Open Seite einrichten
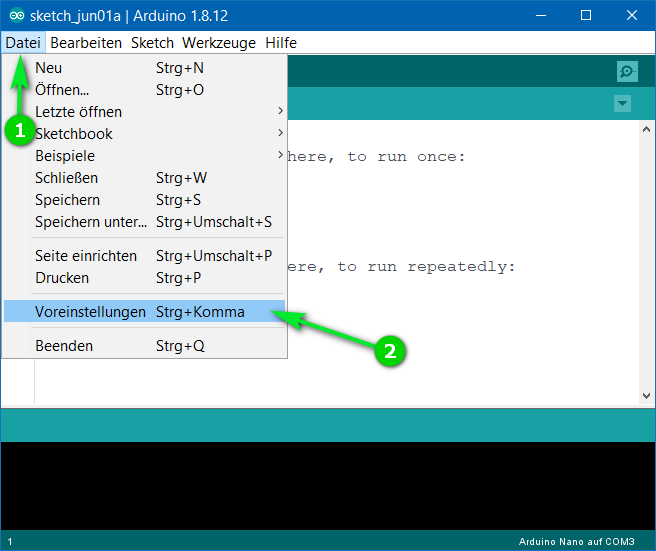Viewport: 656px width, 551px height. (144, 256)
